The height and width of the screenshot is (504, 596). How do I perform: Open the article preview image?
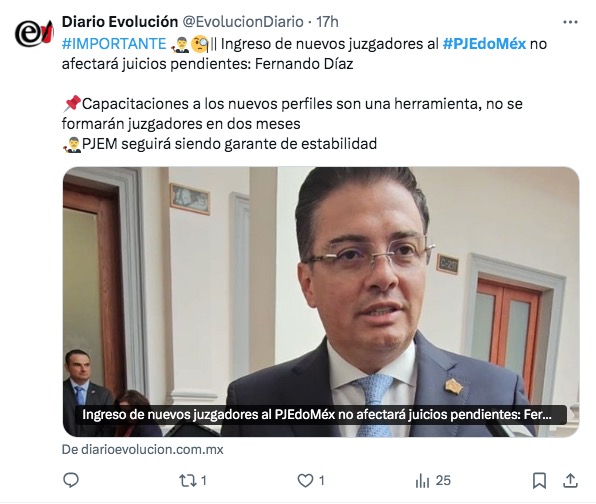[x=321, y=301]
